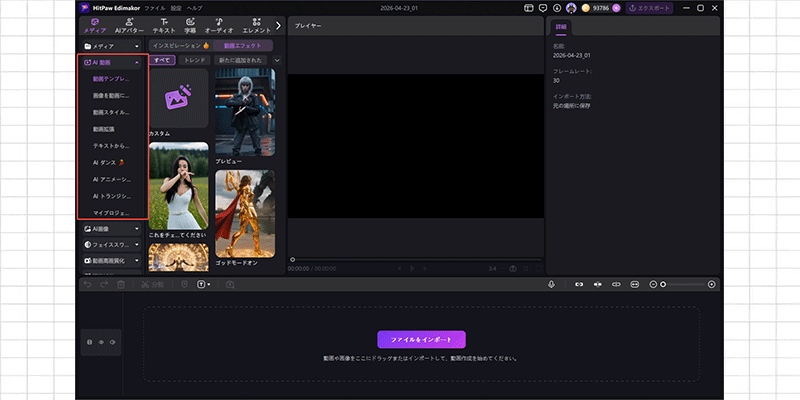Screen dimensions: 800x400
Task: Switch to the オーディオ panel
Action: tap(219, 25)
